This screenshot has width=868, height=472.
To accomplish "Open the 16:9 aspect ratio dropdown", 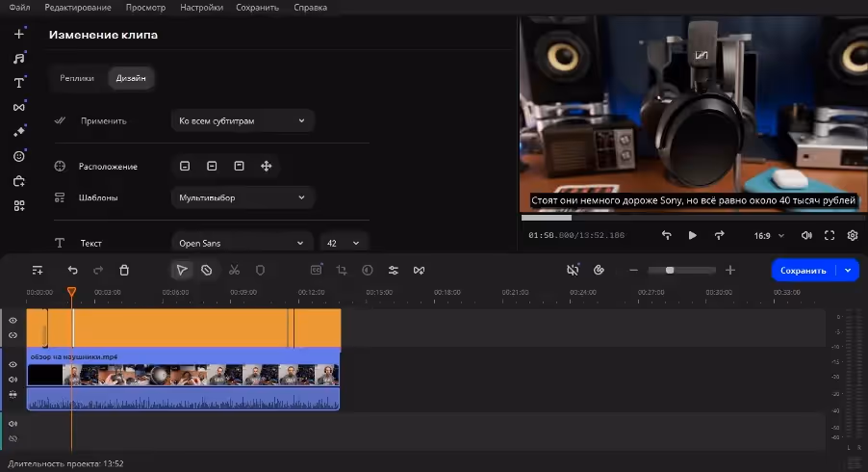I will click(x=769, y=235).
